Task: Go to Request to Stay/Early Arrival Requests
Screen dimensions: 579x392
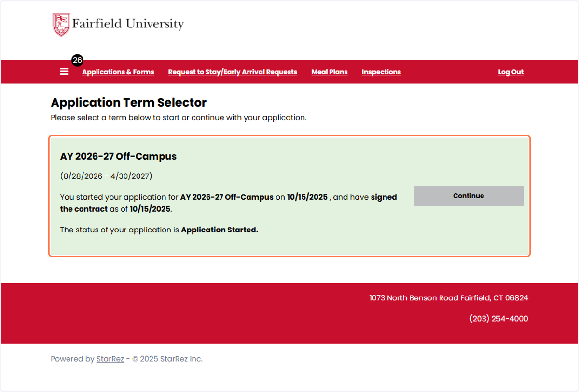Action: tap(233, 72)
